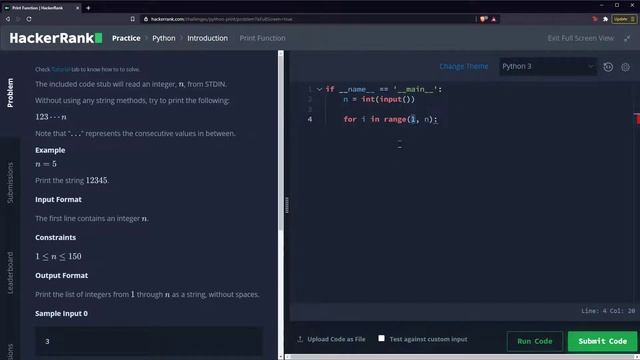Click the Change Theme link
The height and width of the screenshot is (360, 640).
point(464,66)
